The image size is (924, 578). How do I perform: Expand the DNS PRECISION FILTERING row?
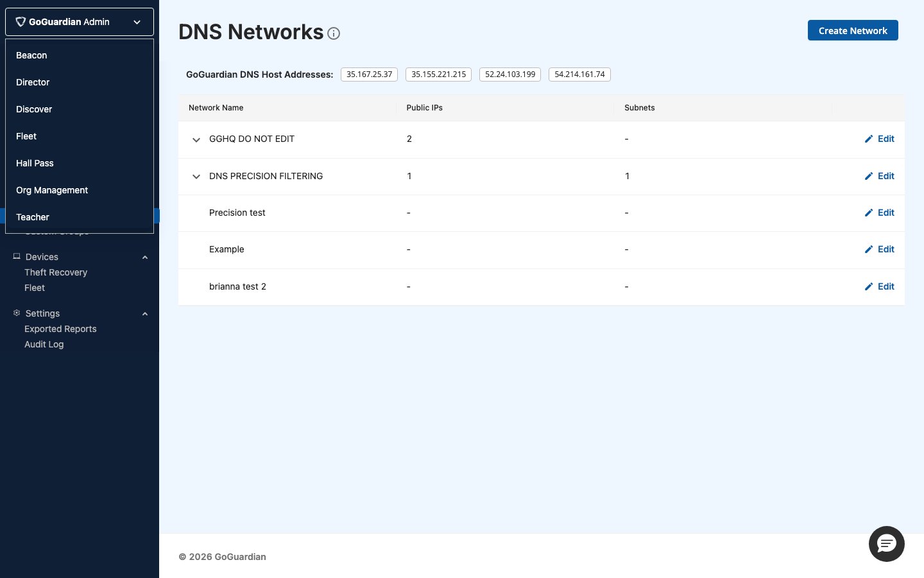pos(196,177)
